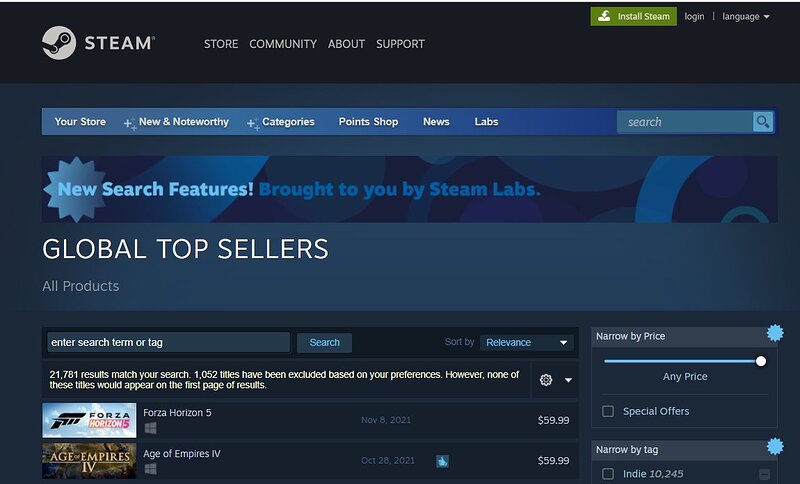Click the $59.99 price of Age of Empires IV
The height and width of the screenshot is (484, 800).
coord(553,461)
